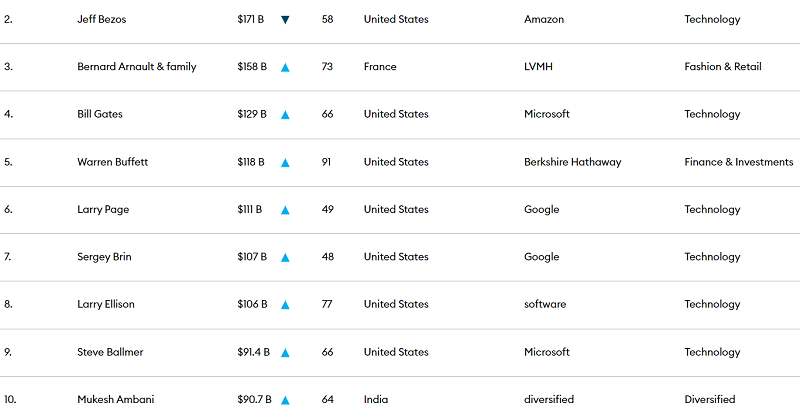This screenshot has width=800, height=420.
Task: Click the up arrow beside Bill Gates' $129 B
Action: point(285,115)
